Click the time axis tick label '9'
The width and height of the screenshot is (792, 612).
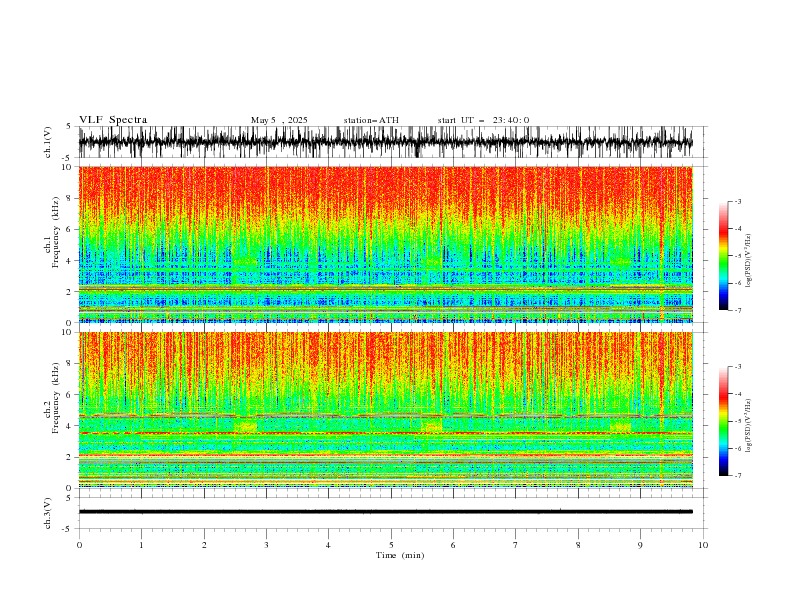coord(640,545)
